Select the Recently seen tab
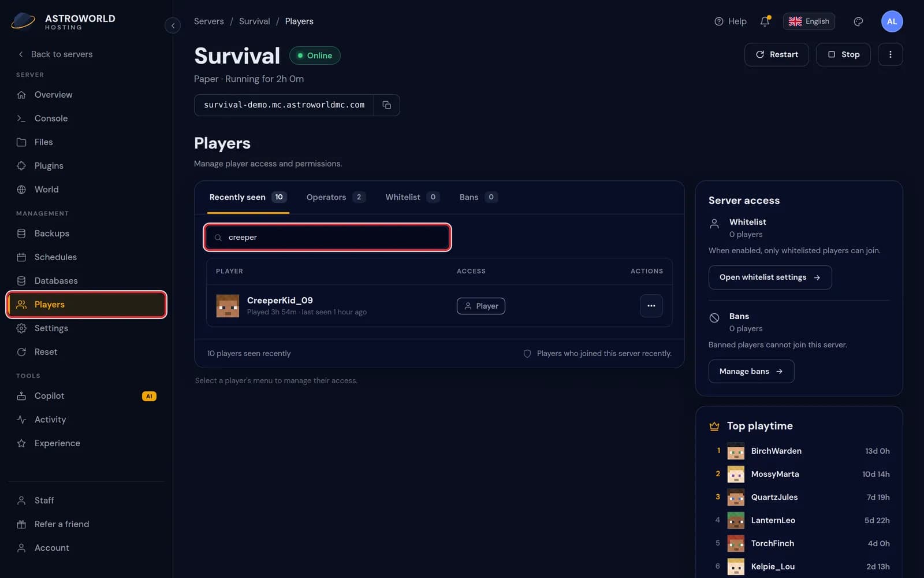The image size is (924, 578). (248, 197)
